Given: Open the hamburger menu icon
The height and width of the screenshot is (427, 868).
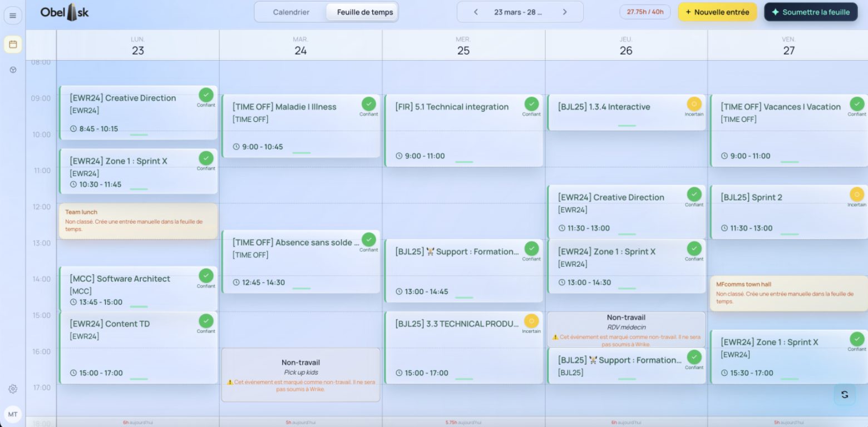Looking at the screenshot, I should 13,16.
